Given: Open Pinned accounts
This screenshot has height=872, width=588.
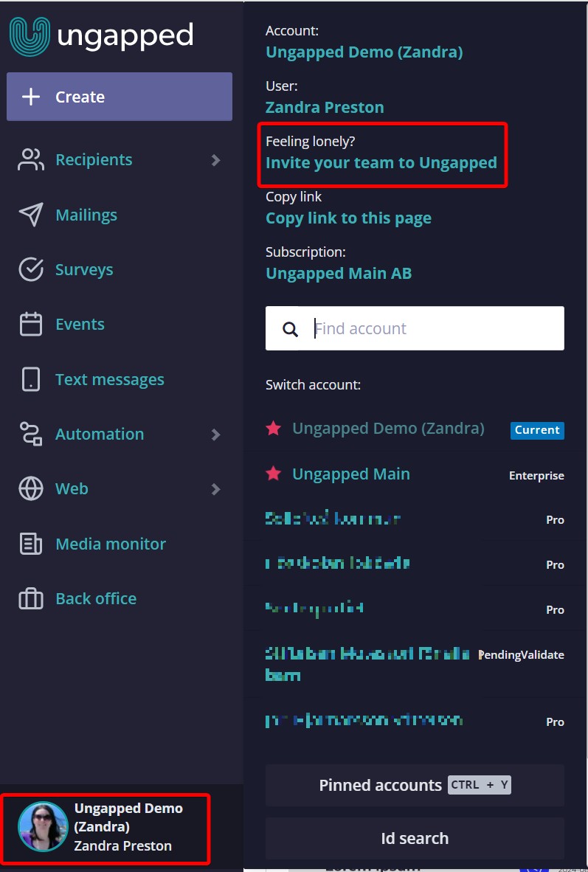Looking at the screenshot, I should 415,785.
